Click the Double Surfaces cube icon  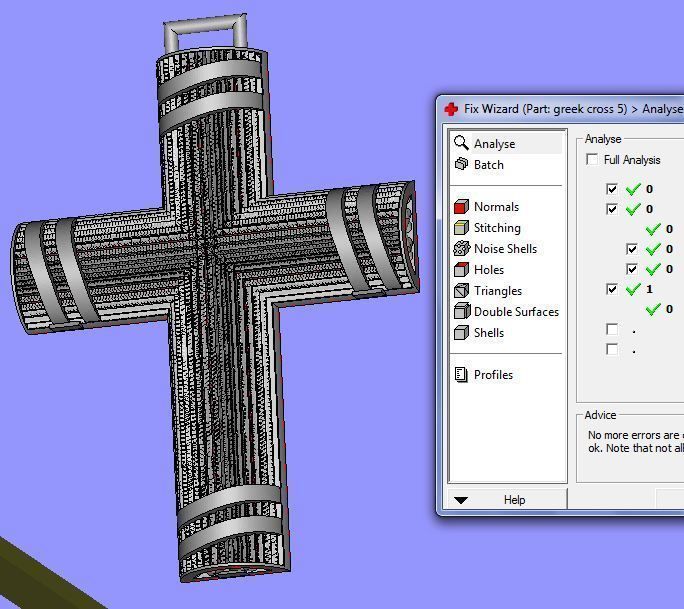pyautogui.click(x=462, y=311)
